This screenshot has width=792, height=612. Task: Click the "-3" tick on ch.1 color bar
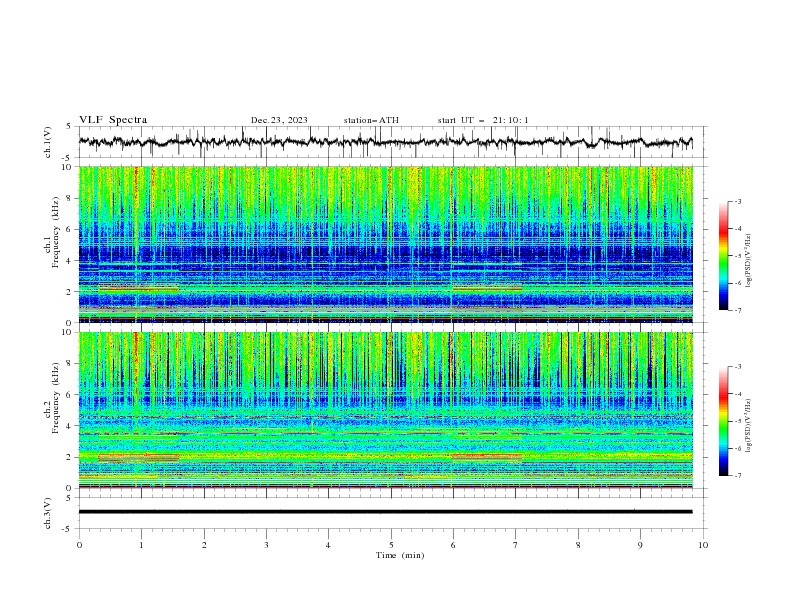click(738, 201)
